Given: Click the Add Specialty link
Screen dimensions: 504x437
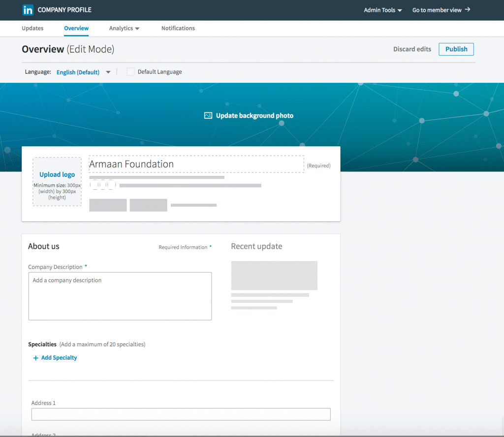Looking at the screenshot, I should click(59, 358).
